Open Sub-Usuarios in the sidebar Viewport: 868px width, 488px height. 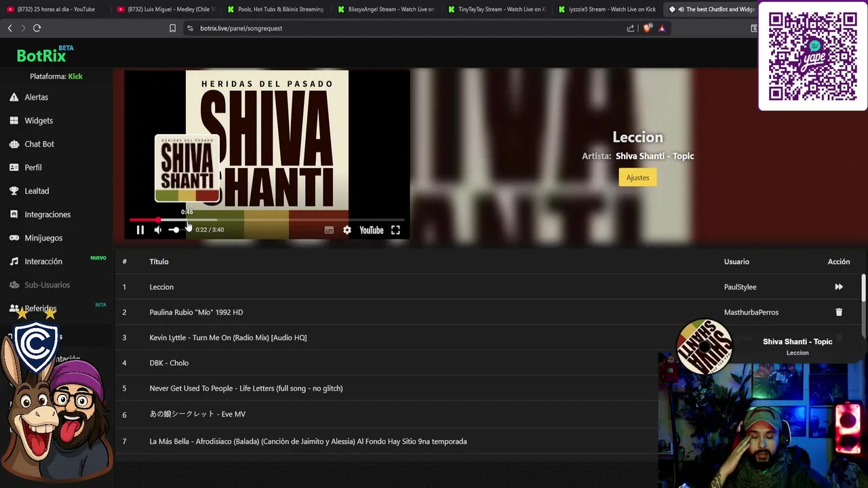coord(47,285)
